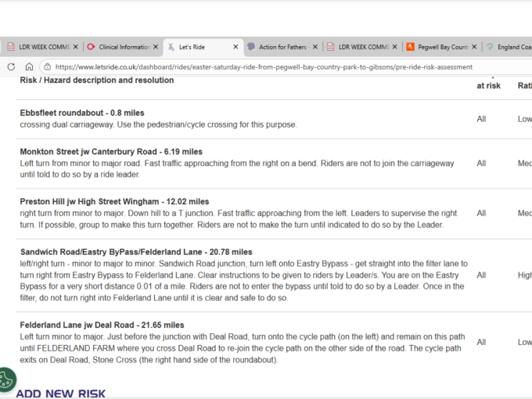
Task: Open the green cookie preferences icon
Action: 6,379
